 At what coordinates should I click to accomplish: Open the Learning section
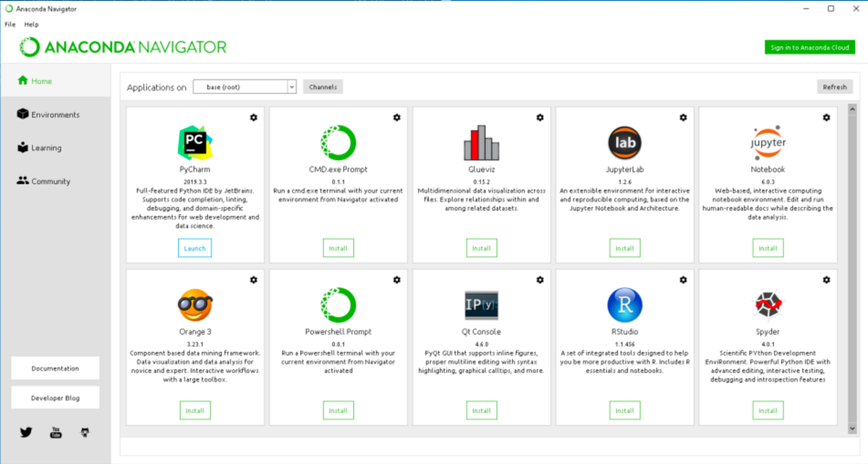coord(45,147)
